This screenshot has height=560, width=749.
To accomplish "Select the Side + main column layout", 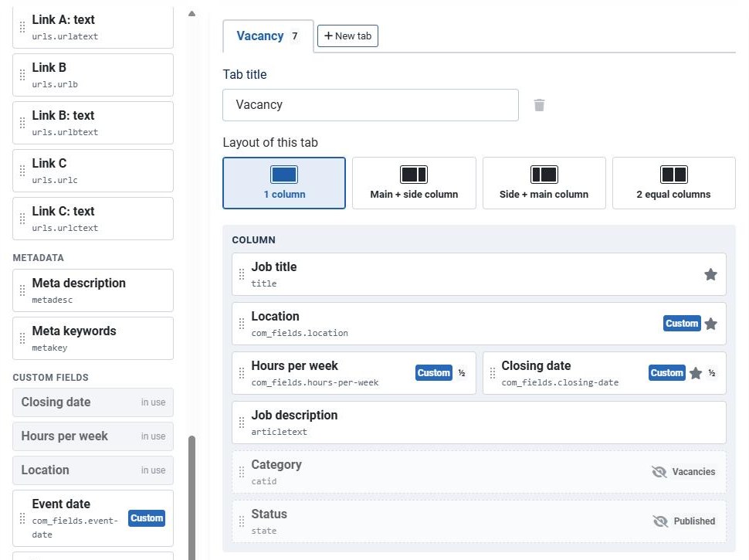I will click(x=544, y=183).
